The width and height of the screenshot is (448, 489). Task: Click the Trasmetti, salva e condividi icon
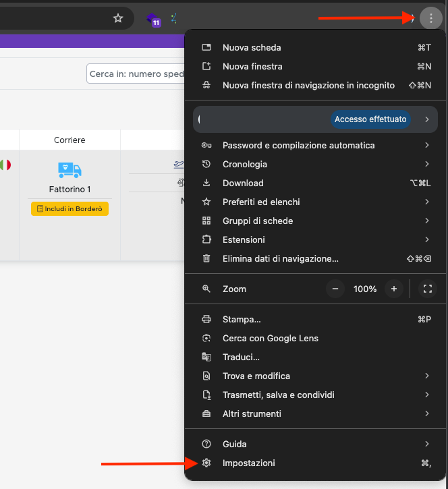click(x=206, y=395)
